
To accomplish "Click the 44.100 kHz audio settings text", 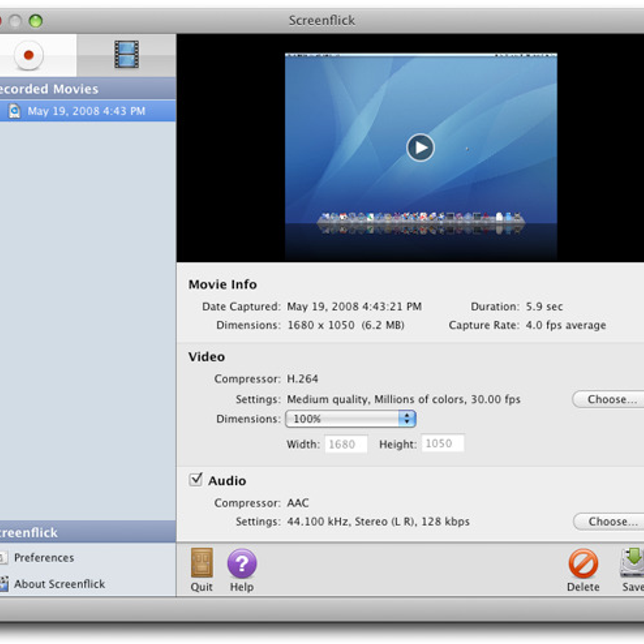I will pyautogui.click(x=378, y=521).
